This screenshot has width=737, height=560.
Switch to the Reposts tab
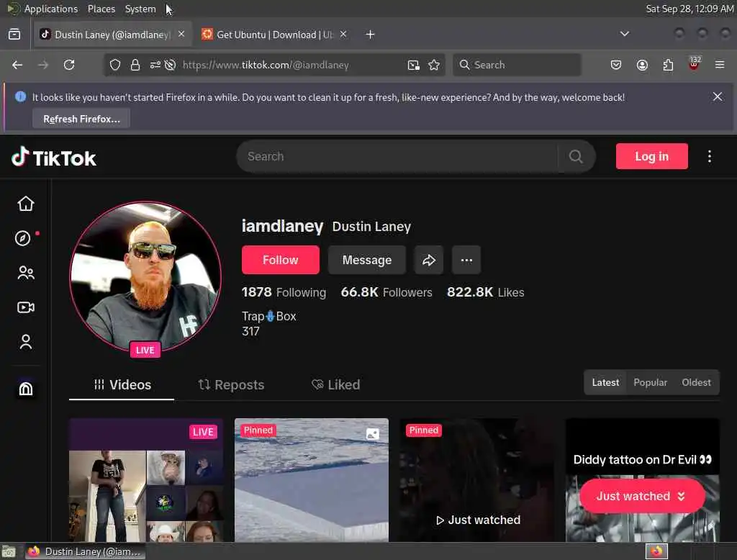[231, 384]
